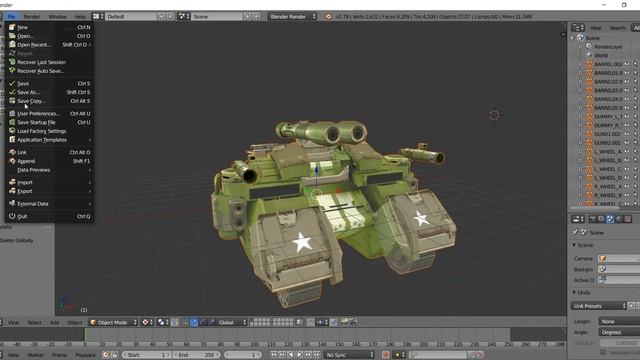Screen dimensions: 640x360
Task: Expand the Import submenu
Action: [x=49, y=182]
